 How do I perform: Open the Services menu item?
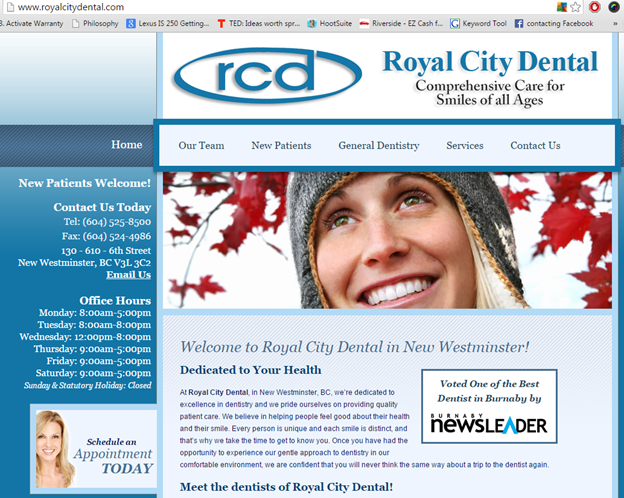pyautogui.click(x=465, y=146)
